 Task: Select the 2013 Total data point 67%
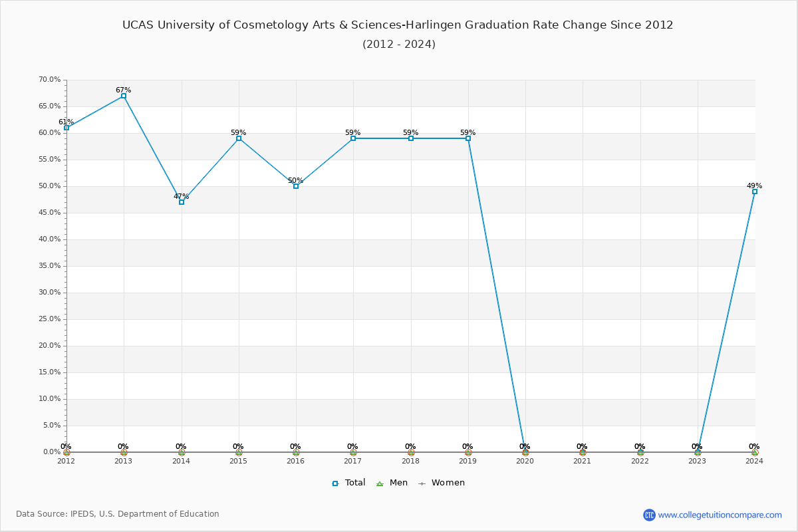point(124,96)
